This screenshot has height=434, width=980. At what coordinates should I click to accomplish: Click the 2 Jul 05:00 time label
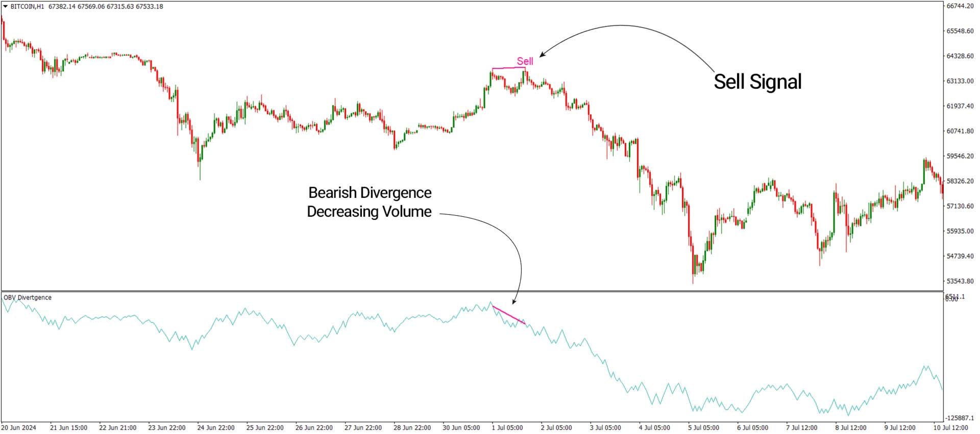557,428
